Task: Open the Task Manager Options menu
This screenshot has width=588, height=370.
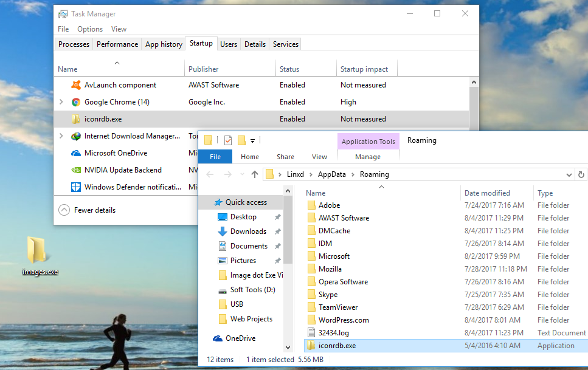Action: pyautogui.click(x=90, y=29)
